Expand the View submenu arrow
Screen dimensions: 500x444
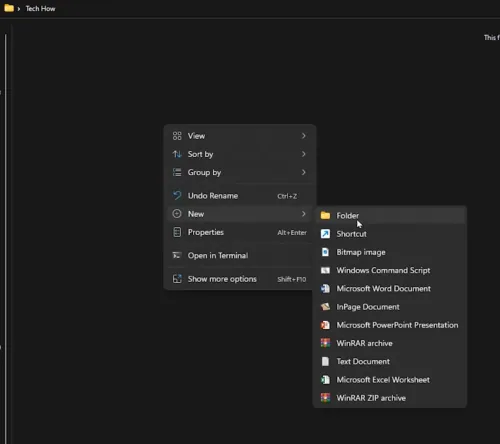[x=303, y=136]
